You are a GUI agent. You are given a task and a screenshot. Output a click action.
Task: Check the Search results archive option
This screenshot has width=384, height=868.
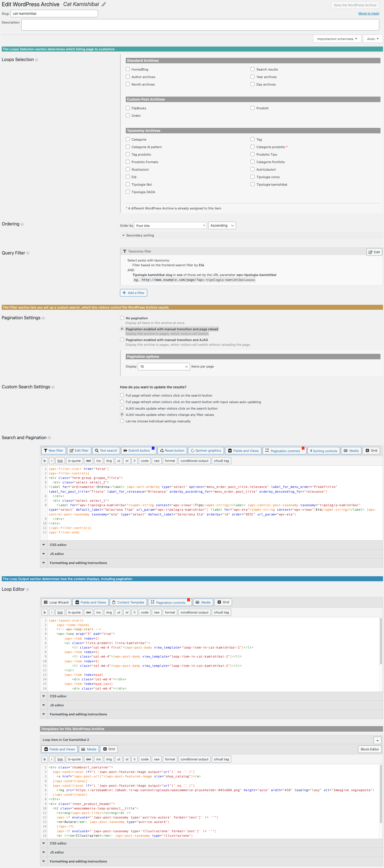pos(252,69)
